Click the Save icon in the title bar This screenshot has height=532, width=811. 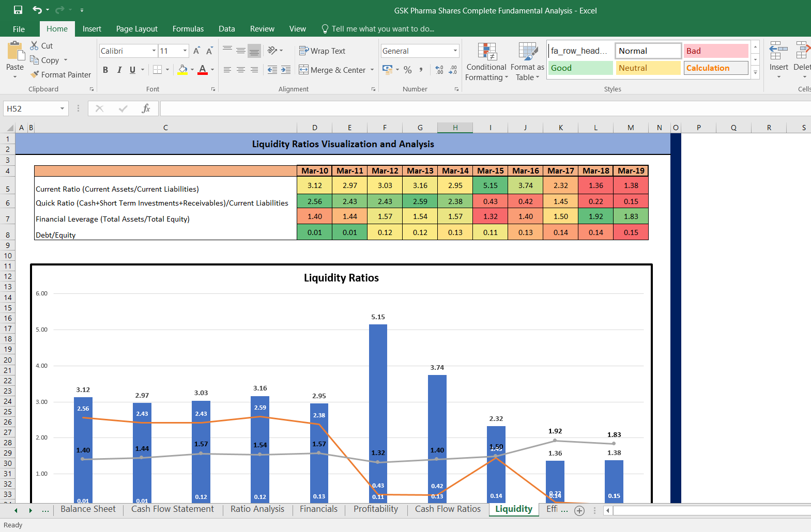[18, 10]
